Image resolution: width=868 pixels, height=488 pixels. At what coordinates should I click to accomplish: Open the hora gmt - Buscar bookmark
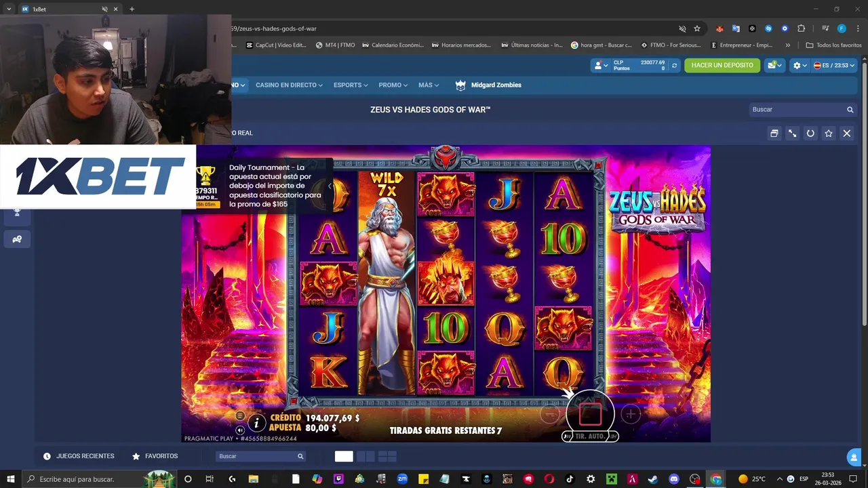[x=601, y=45]
